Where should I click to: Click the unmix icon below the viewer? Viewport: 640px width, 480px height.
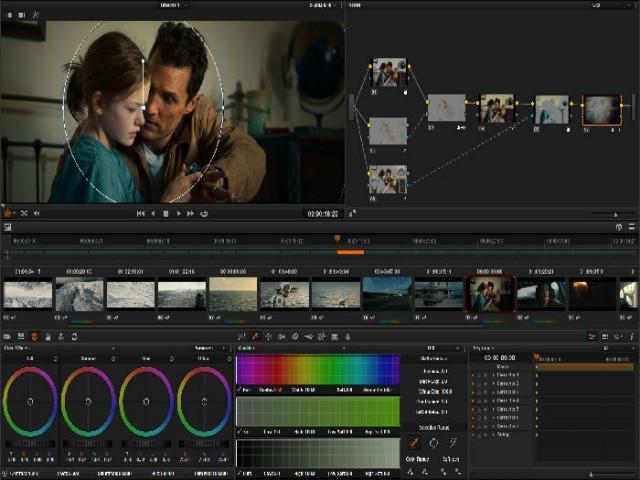click(24, 213)
